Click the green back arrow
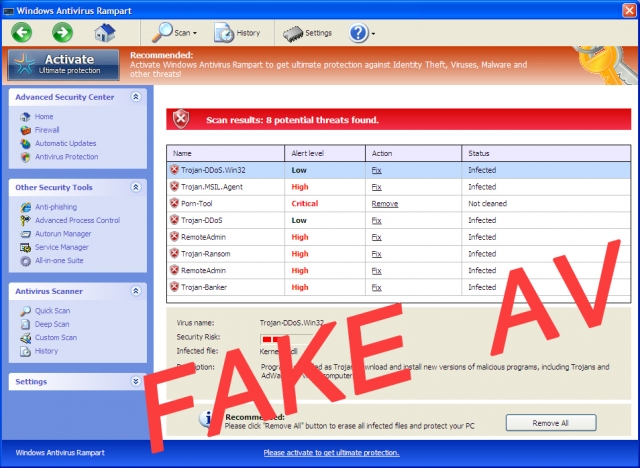The width and height of the screenshot is (640, 468). click(x=22, y=32)
